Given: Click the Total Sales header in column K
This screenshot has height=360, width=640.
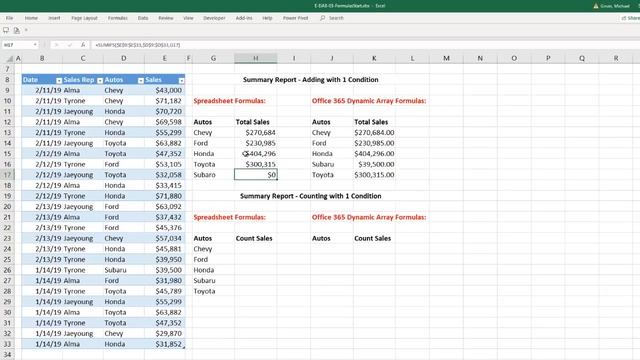Looking at the screenshot, I should tap(371, 122).
